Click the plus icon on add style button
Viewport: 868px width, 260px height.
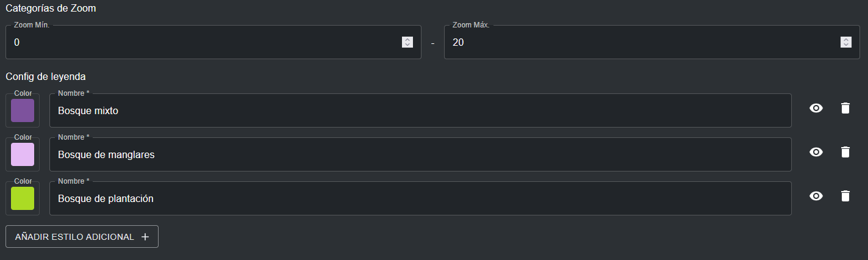tap(145, 237)
